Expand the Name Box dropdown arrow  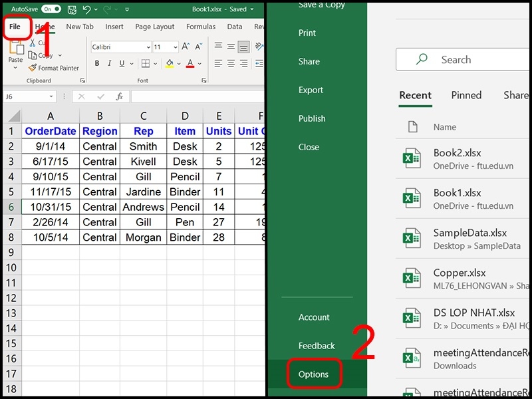coord(51,96)
